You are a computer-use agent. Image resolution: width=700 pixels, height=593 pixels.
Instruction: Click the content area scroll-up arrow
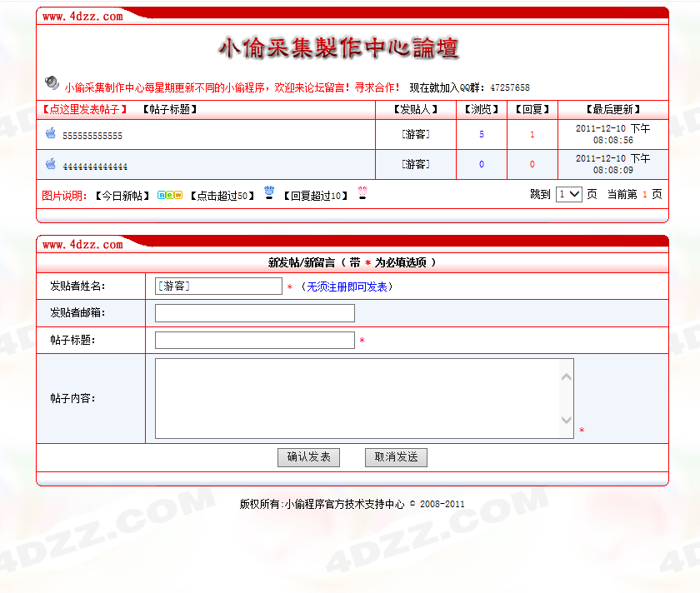pos(567,377)
